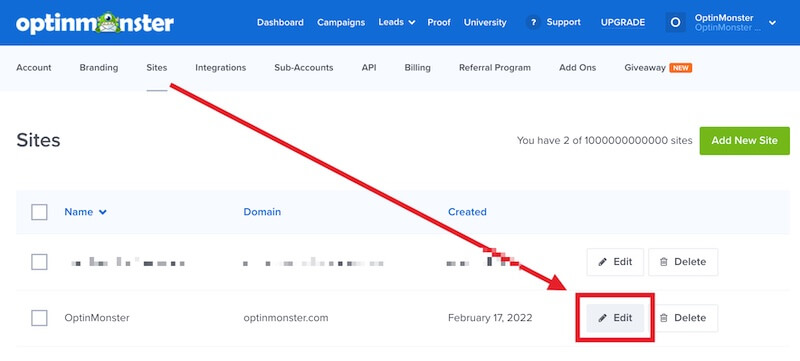800x361 pixels.
Task: Delete the blurred first site
Action: [683, 262]
